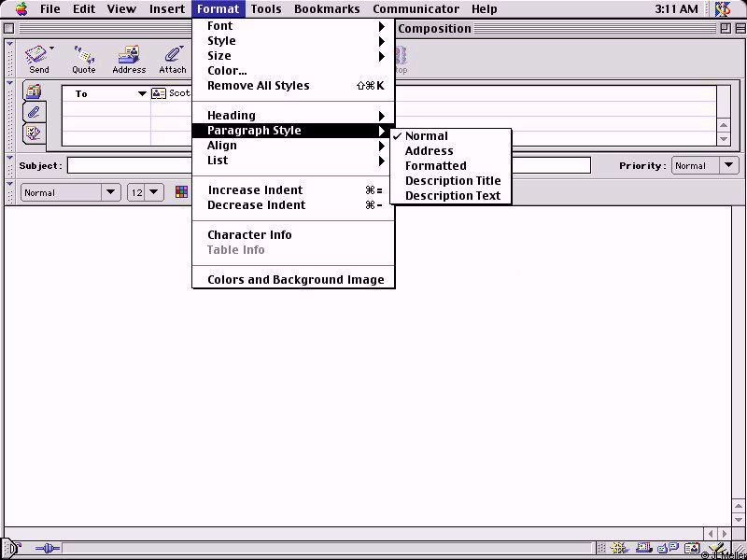Image resolution: width=747 pixels, height=560 pixels.
Task: Click the horizontal scrollbar left arrow
Action: [x=711, y=534]
